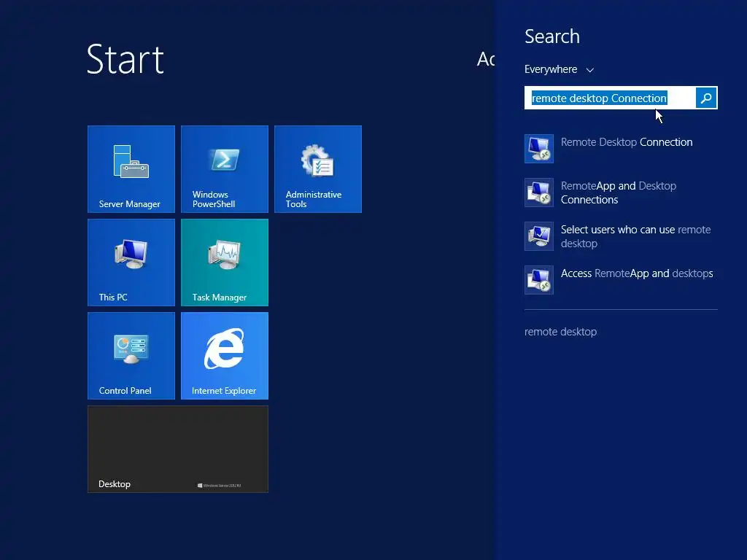Open the This PC tile
Image resolution: width=747 pixels, height=560 pixels.
(x=131, y=262)
